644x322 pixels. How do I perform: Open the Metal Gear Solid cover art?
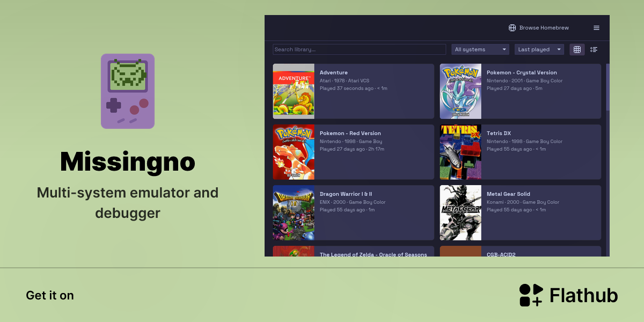(x=460, y=213)
